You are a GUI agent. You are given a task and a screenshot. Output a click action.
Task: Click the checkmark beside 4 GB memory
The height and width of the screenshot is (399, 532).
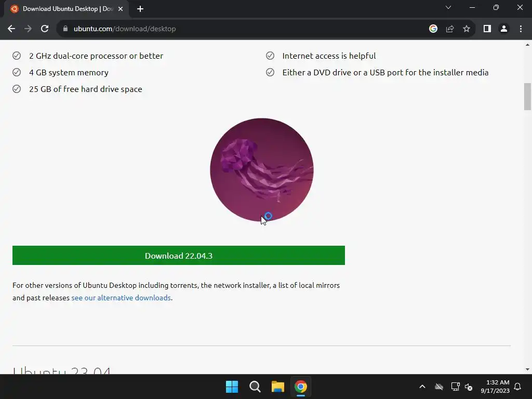17,72
